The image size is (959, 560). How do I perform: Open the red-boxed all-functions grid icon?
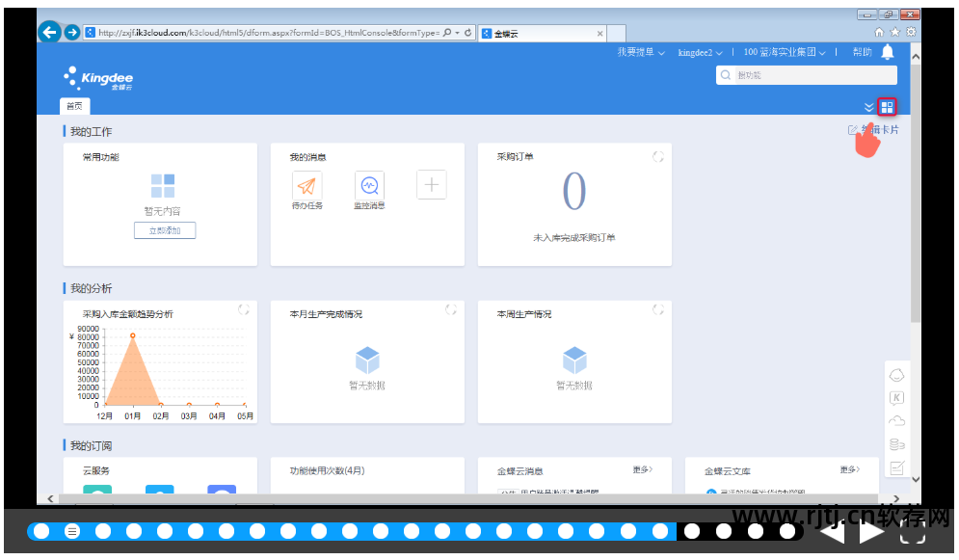click(887, 108)
